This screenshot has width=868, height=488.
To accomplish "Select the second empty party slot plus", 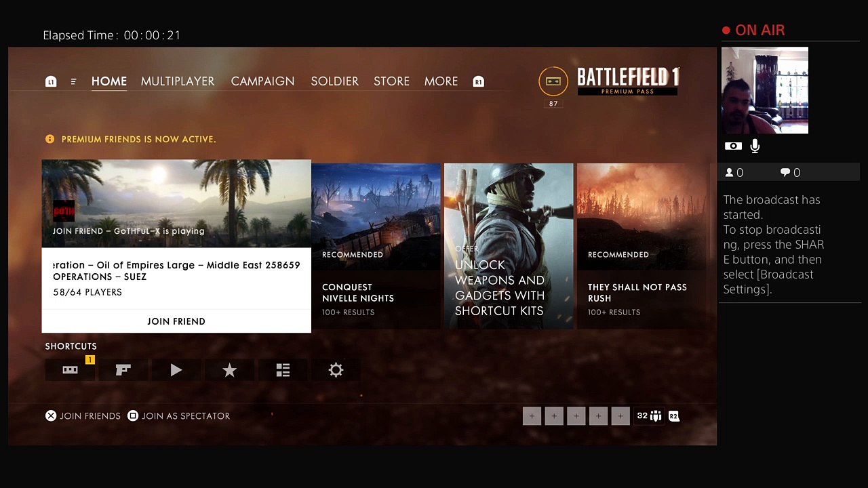I will (554, 416).
